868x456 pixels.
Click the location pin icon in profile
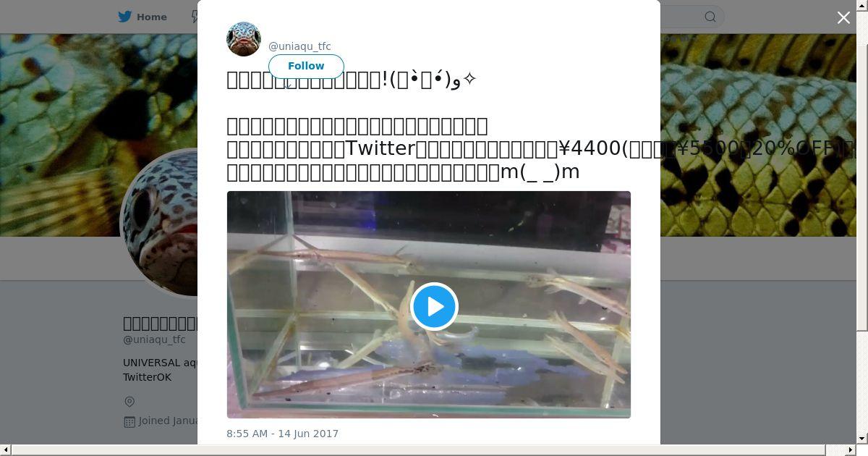point(129,402)
